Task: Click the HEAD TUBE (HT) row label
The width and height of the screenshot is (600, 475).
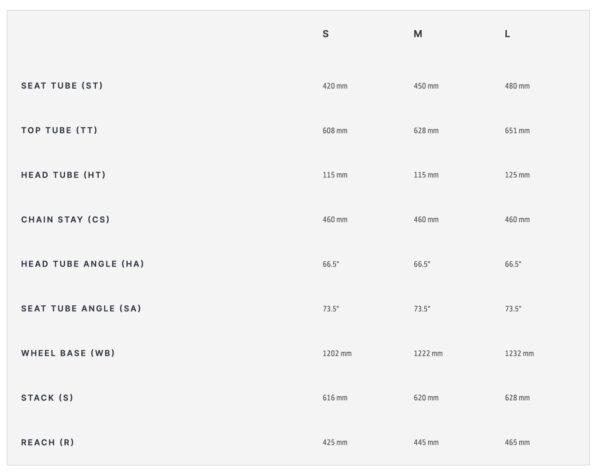Action: [x=63, y=175]
